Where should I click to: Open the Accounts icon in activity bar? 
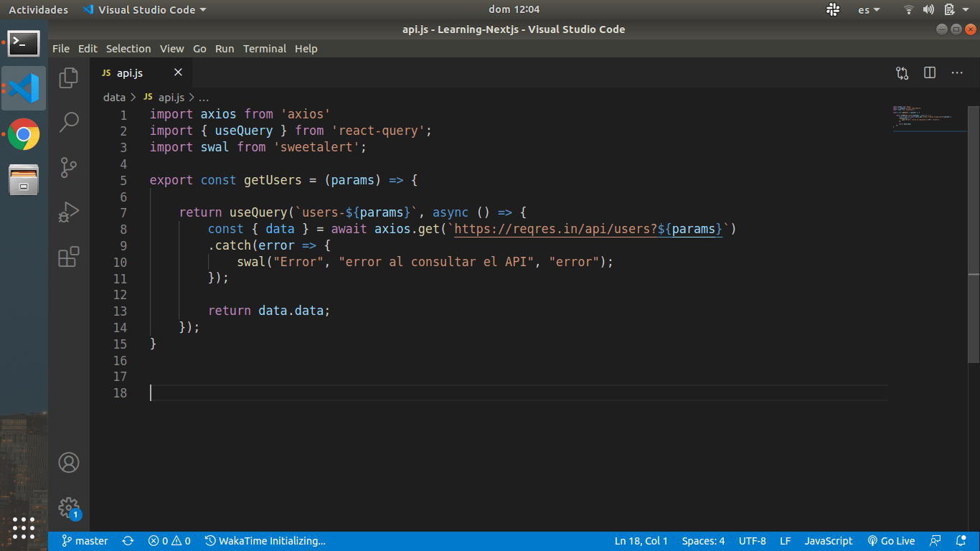point(69,463)
